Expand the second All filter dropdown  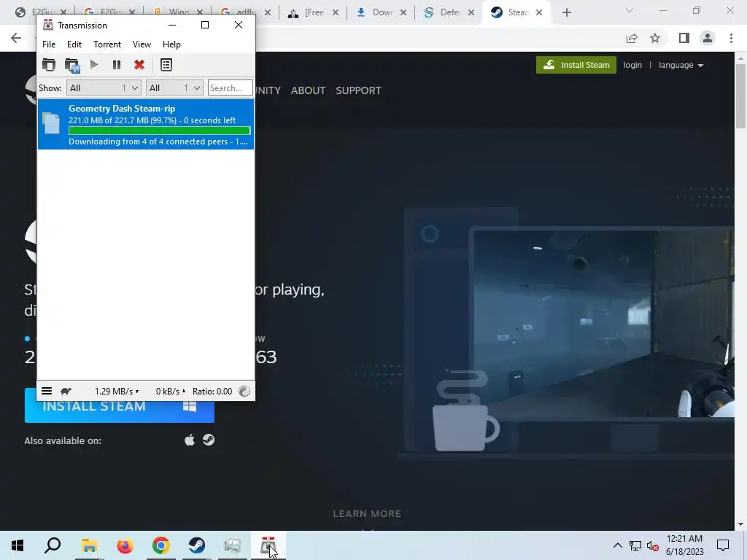[x=174, y=87]
